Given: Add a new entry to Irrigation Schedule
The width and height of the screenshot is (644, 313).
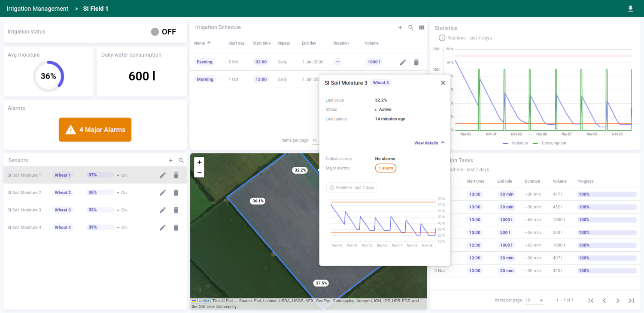Looking at the screenshot, I should [400, 27].
